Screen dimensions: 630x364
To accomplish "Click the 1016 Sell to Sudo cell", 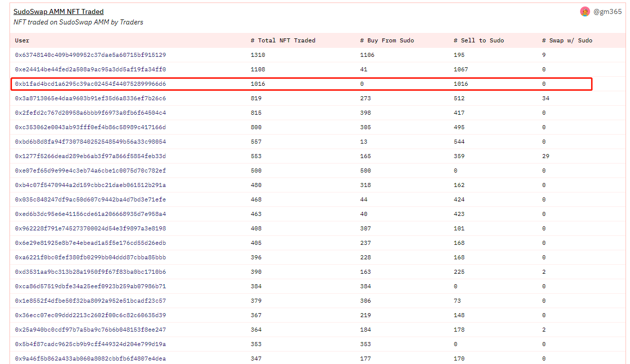I will pyautogui.click(x=461, y=84).
